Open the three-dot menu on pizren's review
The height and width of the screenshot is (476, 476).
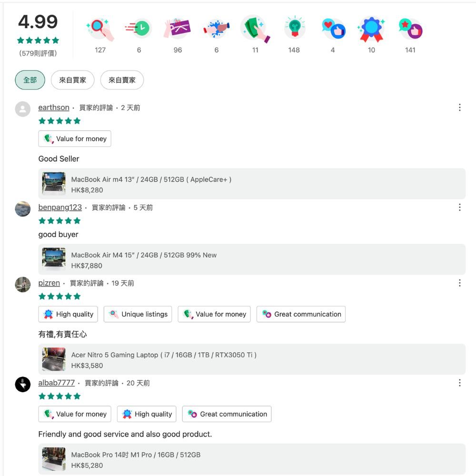459,283
